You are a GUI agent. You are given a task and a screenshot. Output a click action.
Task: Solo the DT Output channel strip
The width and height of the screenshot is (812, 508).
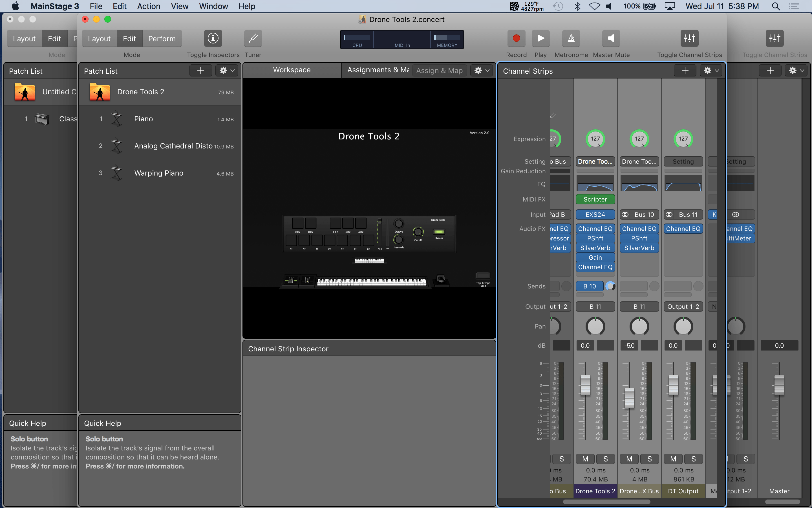tap(694, 459)
